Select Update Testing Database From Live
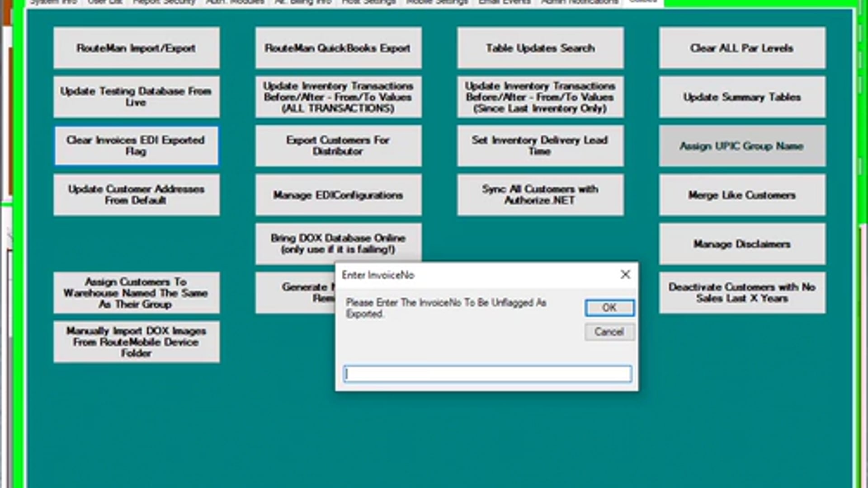 point(137,97)
